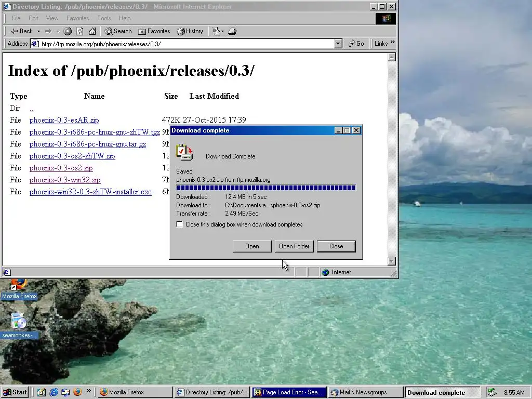Click the Windows flag throbber icon in IE
Viewport: 532px width, 399px height.
pos(386,18)
